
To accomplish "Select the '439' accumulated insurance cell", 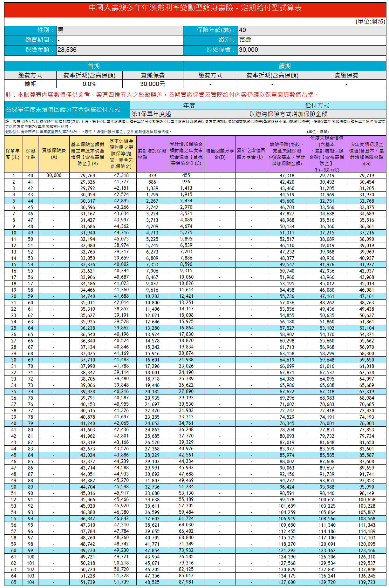I will (152, 176).
